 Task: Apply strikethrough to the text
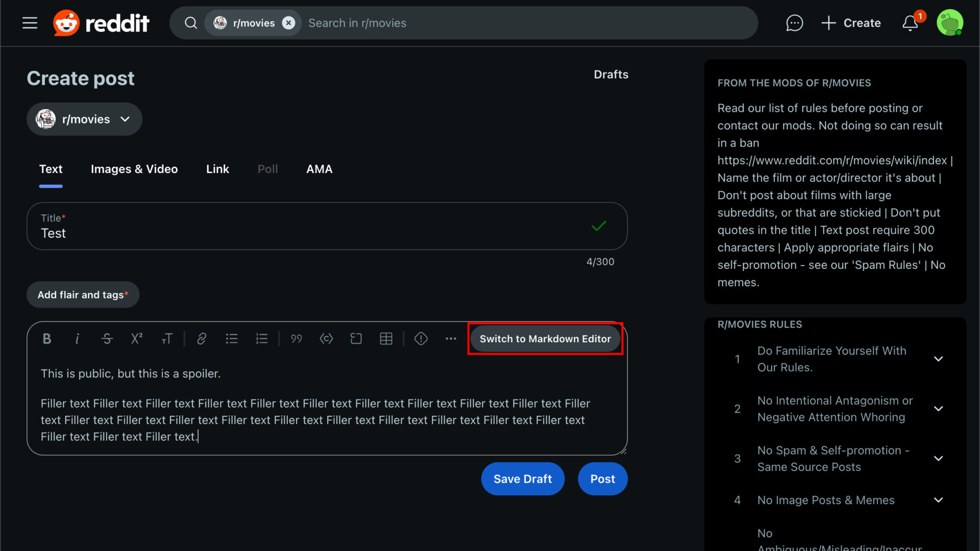(x=107, y=338)
